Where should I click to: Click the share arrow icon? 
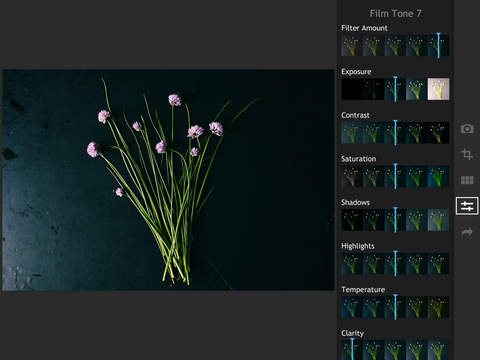click(467, 232)
